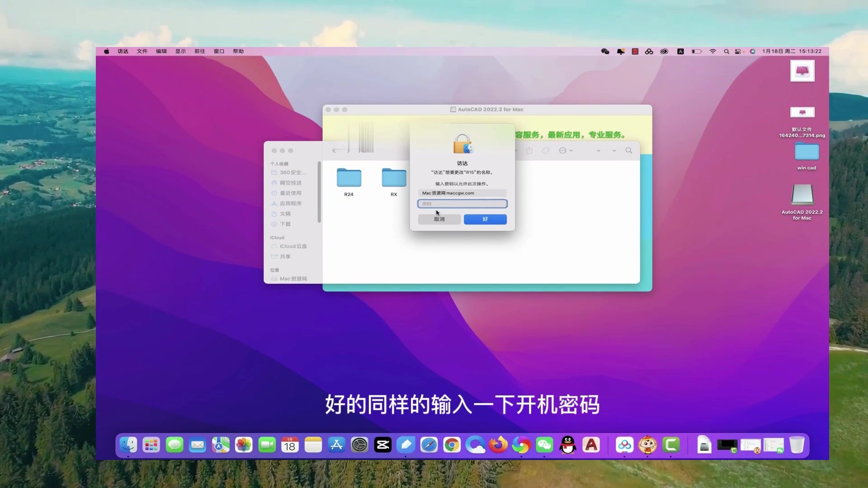
Task: Select the win cad folder on desktop
Action: [x=807, y=156]
